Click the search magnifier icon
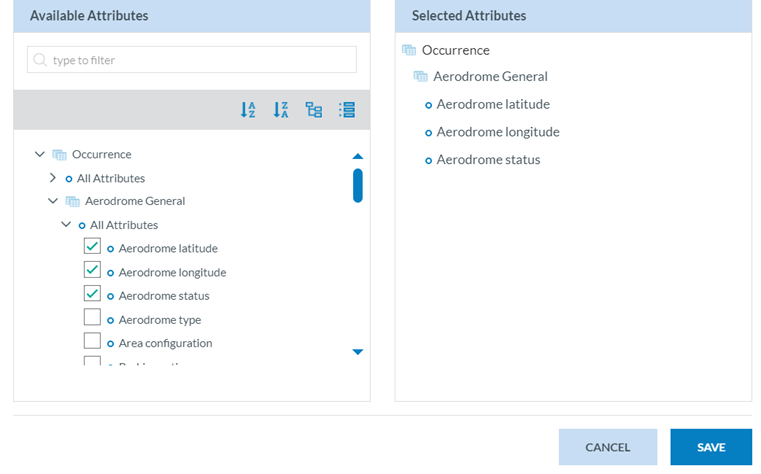Image resolution: width=761 pixels, height=474 pixels. tap(40, 60)
